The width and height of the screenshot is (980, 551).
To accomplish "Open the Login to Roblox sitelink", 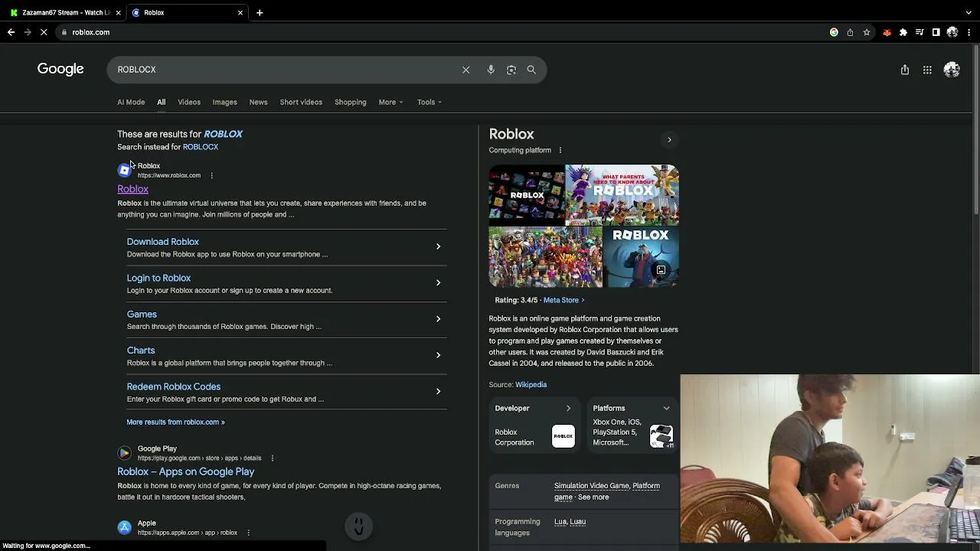I will pyautogui.click(x=158, y=278).
